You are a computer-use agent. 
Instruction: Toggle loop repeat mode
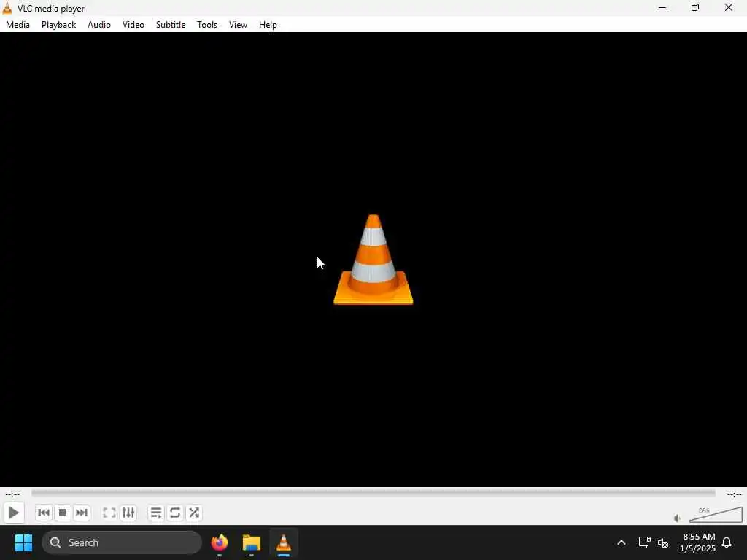tap(175, 513)
